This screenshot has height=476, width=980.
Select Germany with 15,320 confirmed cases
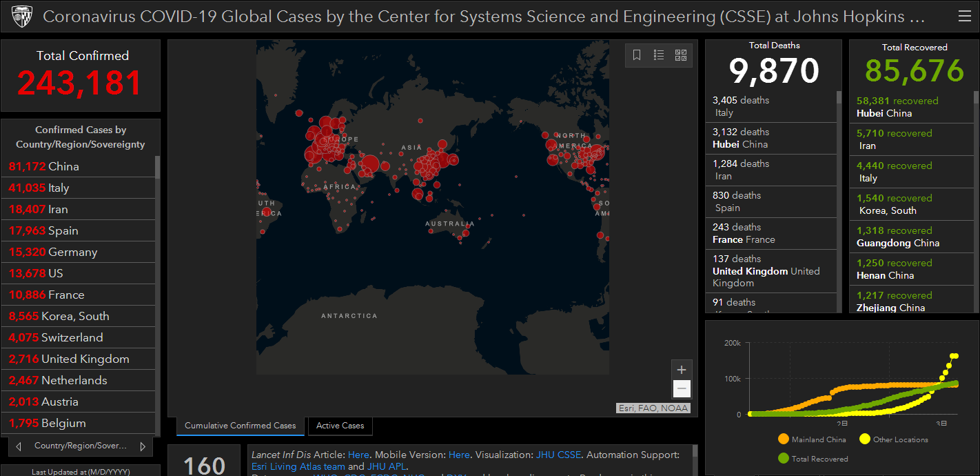click(79, 252)
